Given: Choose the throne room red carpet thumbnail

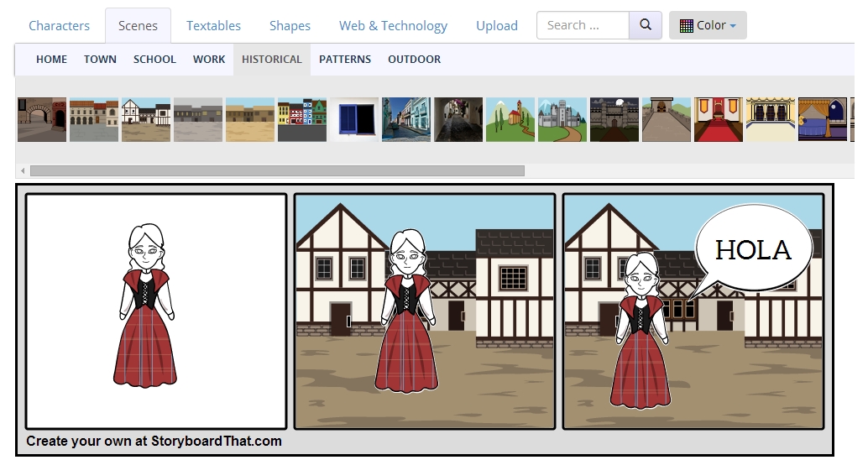Looking at the screenshot, I should tap(719, 119).
